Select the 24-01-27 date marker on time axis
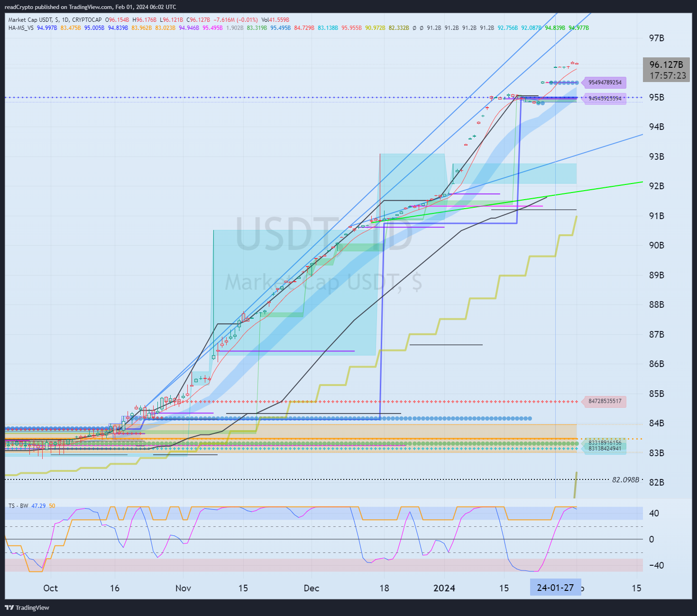The image size is (697, 616). point(555,588)
